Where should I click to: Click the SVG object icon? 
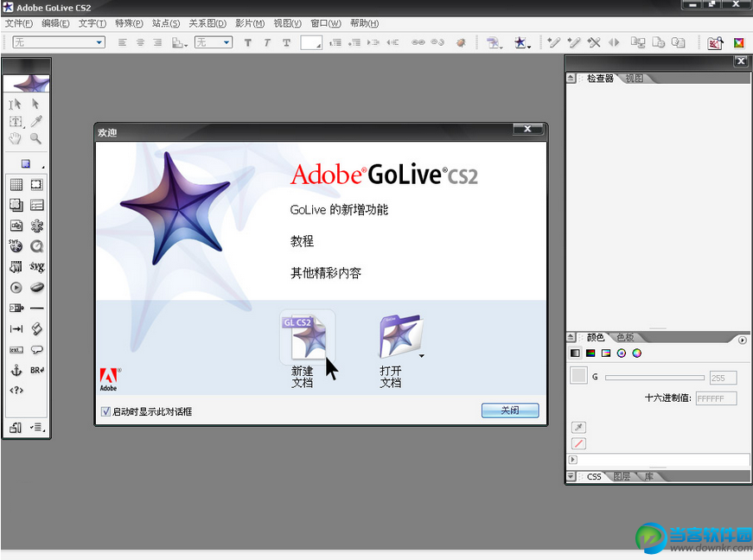click(x=36, y=267)
